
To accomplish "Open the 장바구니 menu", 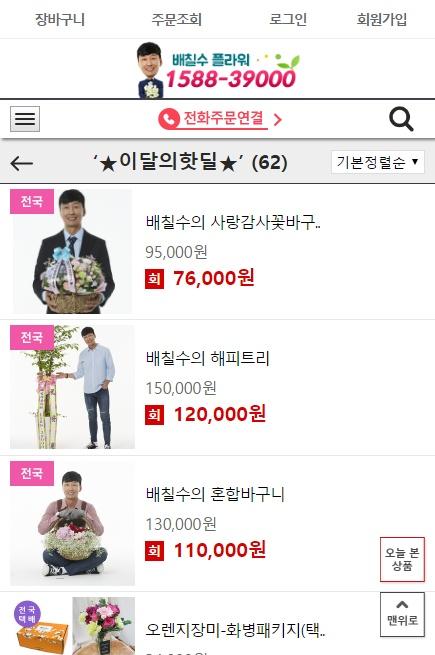I will 60,19.
